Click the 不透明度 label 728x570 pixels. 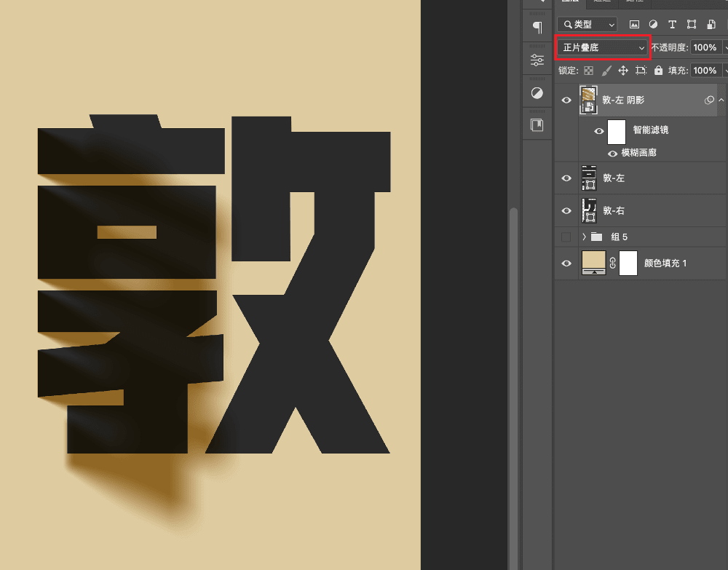pos(670,47)
